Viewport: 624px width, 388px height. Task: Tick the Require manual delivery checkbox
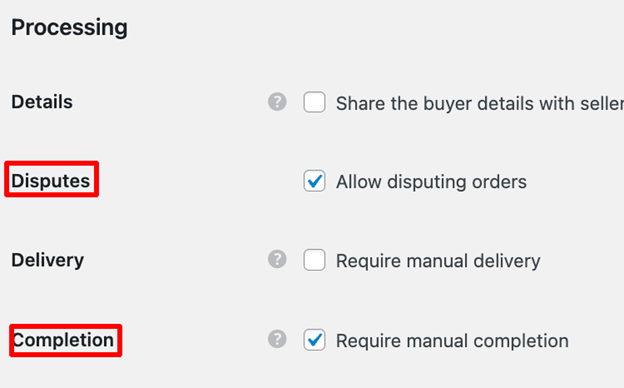pos(314,260)
